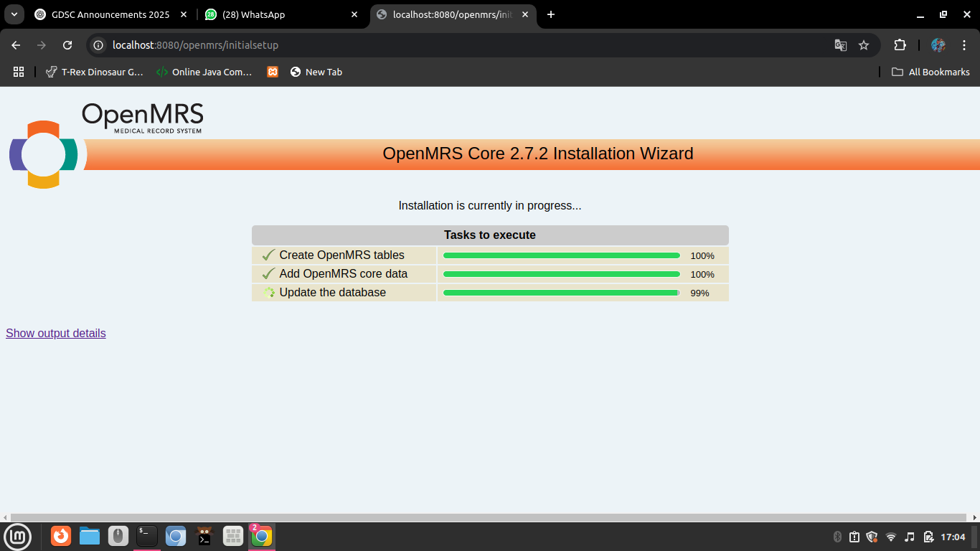Open the Wi-Fi network tray icon

[x=891, y=537]
